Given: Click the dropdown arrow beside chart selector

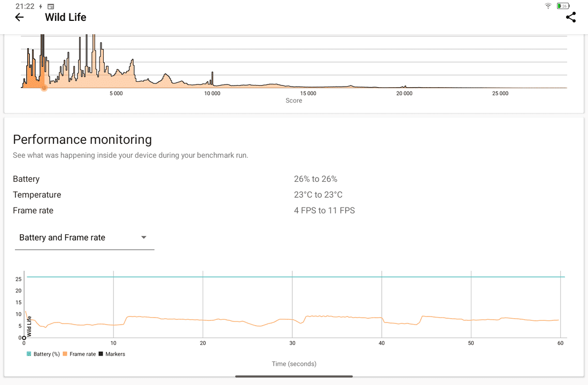Looking at the screenshot, I should (144, 237).
